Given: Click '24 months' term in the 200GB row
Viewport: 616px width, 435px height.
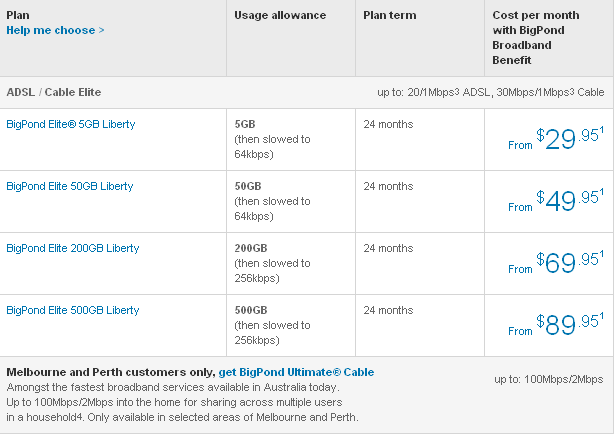Looking at the screenshot, I should pos(388,248).
